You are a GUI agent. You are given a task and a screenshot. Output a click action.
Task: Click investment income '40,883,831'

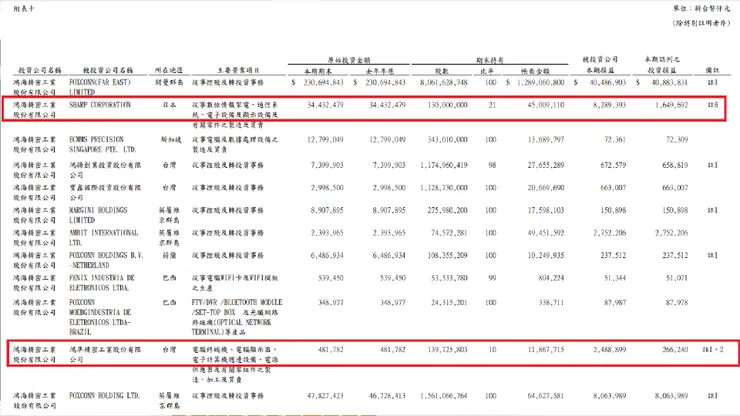tap(670, 82)
